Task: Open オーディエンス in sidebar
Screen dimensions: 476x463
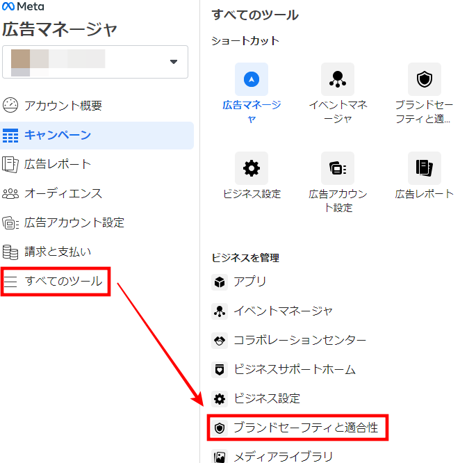Action: click(63, 193)
